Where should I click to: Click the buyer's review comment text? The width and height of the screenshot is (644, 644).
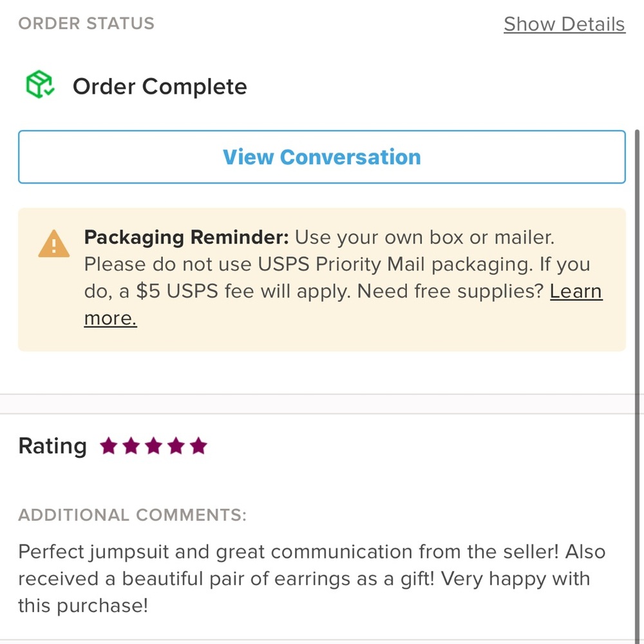point(312,578)
